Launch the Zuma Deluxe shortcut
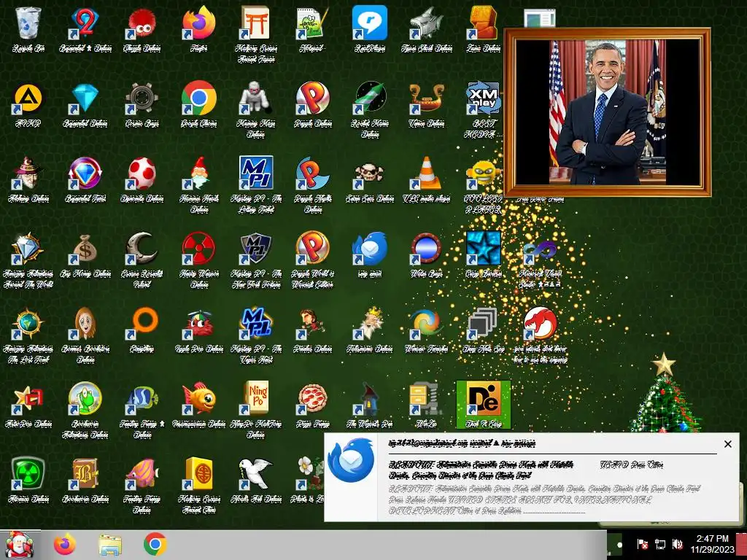The width and height of the screenshot is (747, 560). (x=484, y=23)
